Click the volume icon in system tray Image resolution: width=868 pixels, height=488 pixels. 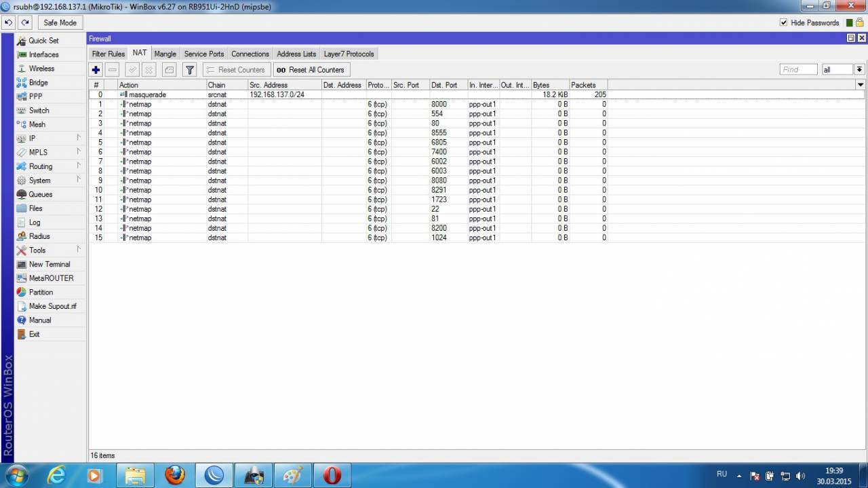[800, 476]
